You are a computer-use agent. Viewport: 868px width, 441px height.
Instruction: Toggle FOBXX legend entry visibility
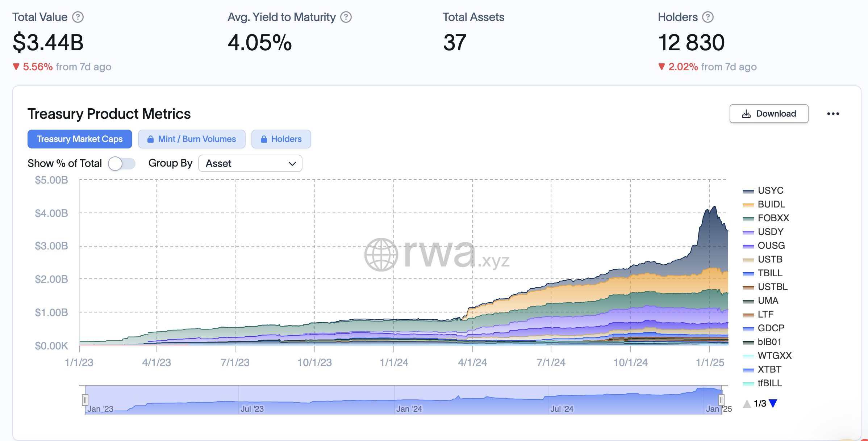773,218
